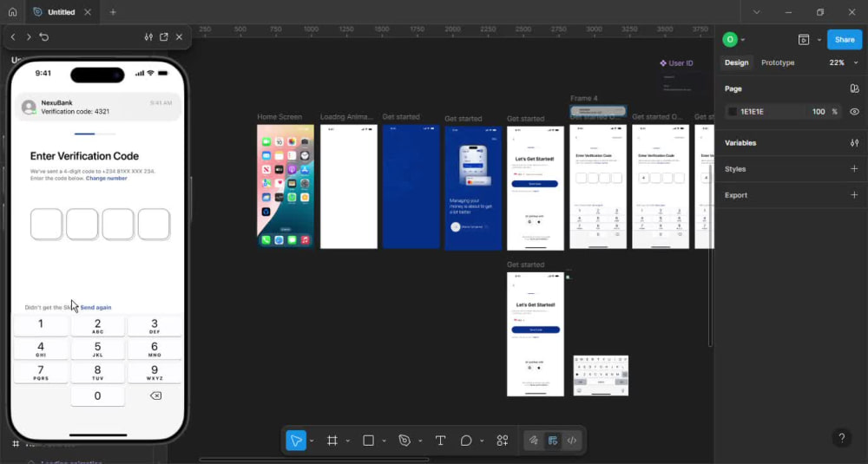This screenshot has width=868, height=464.
Task: Select the Text tool
Action: pos(440,441)
